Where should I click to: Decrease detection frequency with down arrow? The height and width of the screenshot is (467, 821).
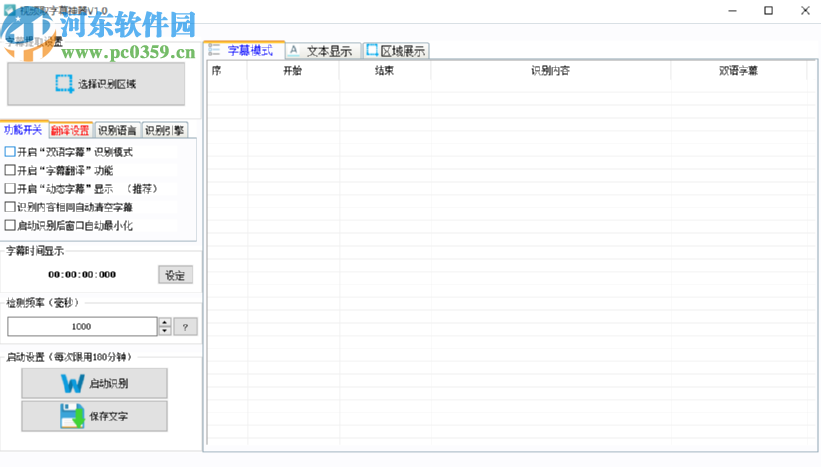(x=165, y=330)
